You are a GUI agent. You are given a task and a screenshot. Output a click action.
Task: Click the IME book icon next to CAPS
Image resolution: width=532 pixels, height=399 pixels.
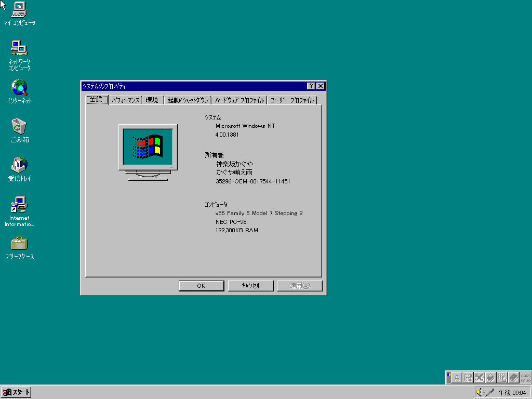tap(514, 378)
